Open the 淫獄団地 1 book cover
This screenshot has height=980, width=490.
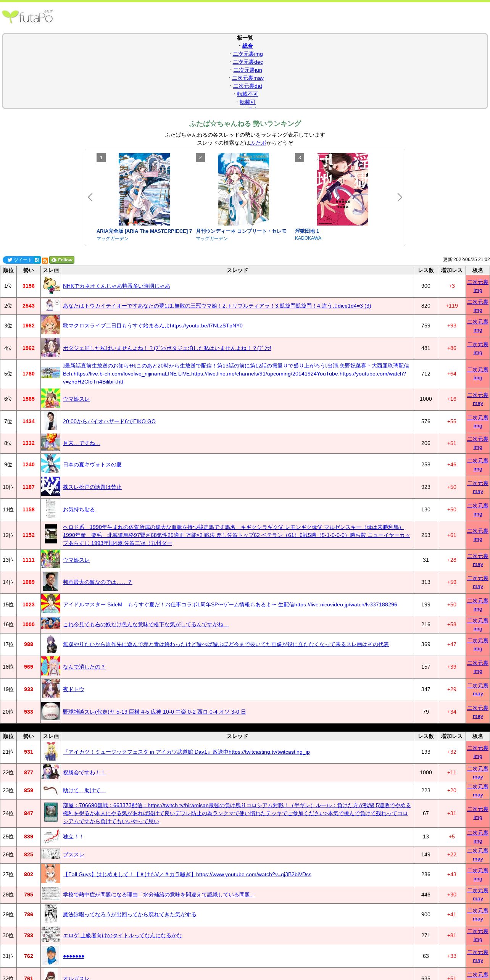pyautogui.click(x=343, y=189)
